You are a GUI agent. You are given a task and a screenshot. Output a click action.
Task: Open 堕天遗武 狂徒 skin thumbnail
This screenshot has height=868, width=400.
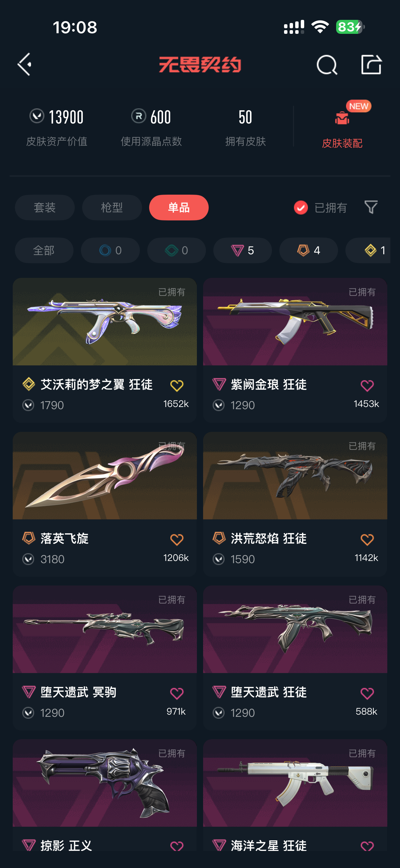pos(295,629)
